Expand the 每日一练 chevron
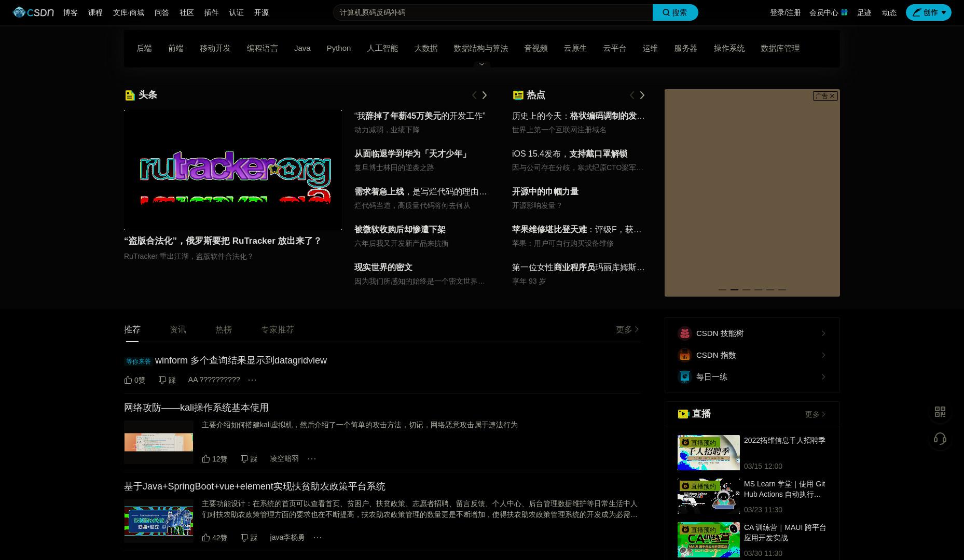Viewport: 964px width, 560px height. (x=823, y=377)
